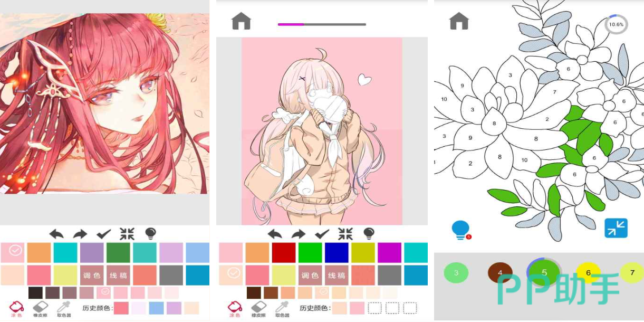644x322 pixels.
Task: Select the paint tool 涂色 in the left panel
Action: click(x=16, y=309)
